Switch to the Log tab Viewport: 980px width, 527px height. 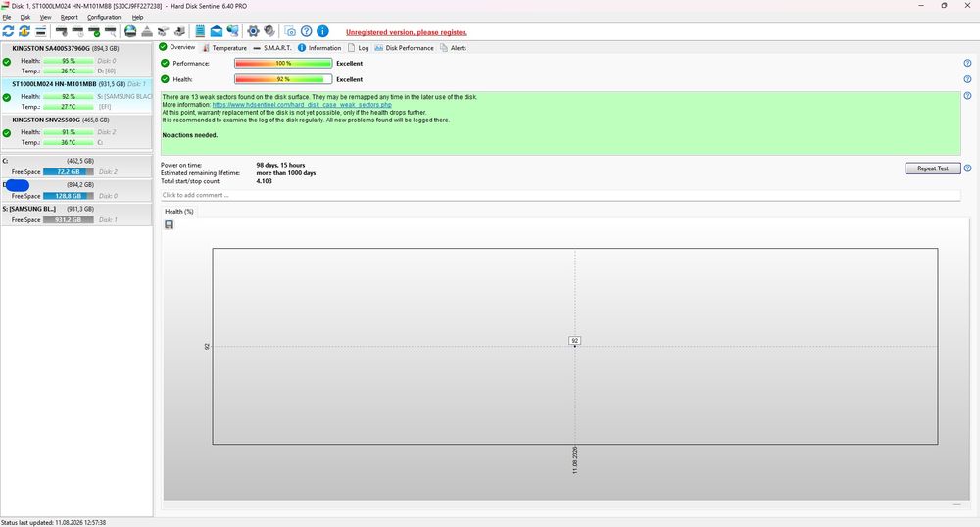pos(358,47)
